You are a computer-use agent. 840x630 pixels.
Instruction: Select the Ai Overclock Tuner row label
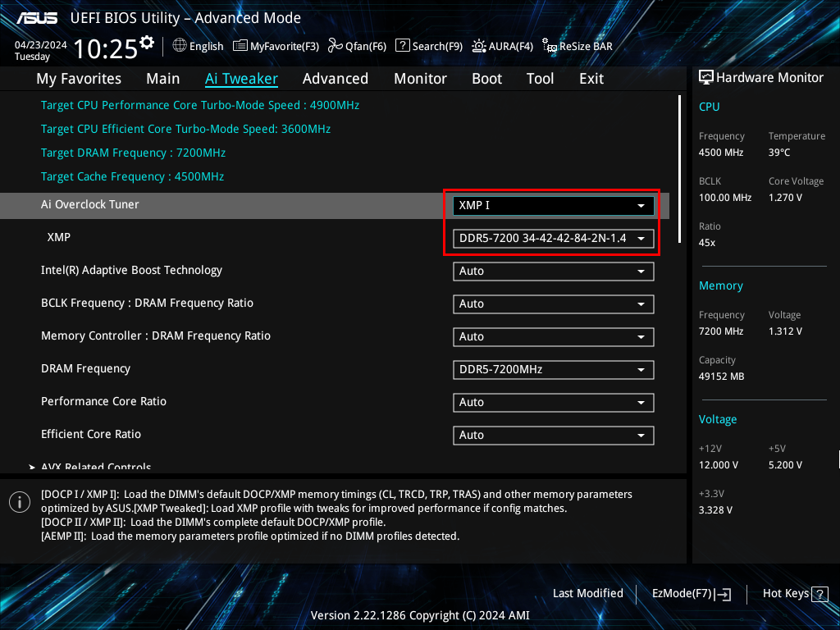90,204
